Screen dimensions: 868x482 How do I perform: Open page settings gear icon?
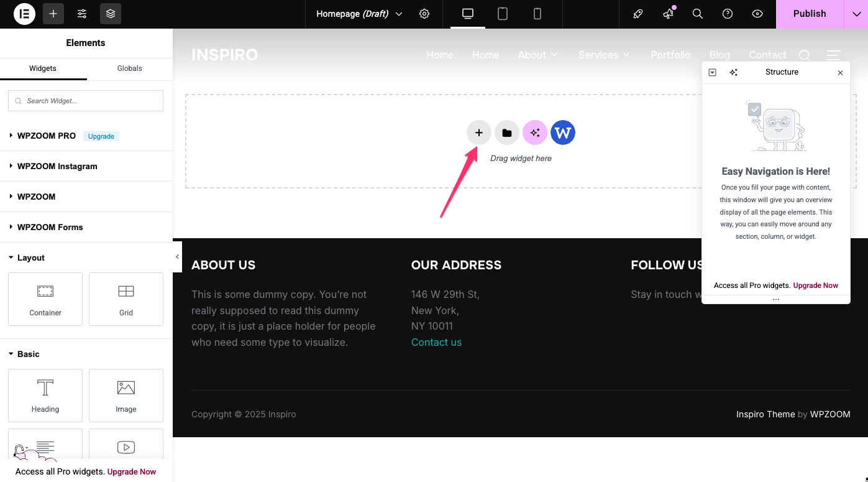(424, 14)
